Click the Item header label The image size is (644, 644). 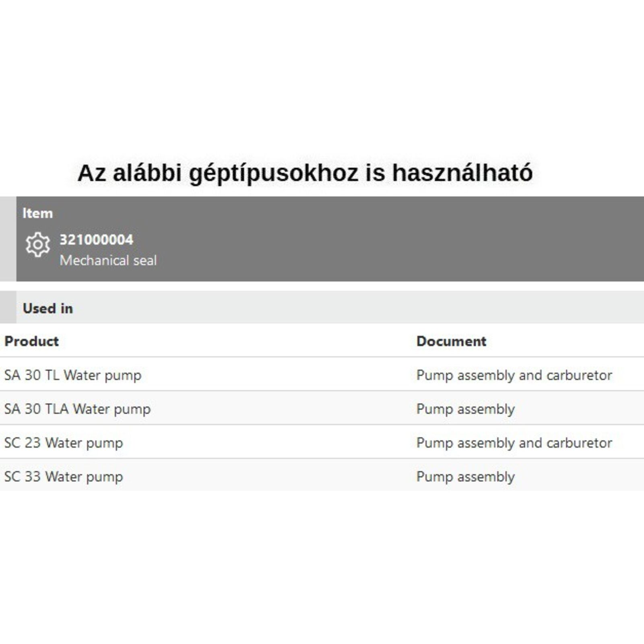click(x=37, y=213)
